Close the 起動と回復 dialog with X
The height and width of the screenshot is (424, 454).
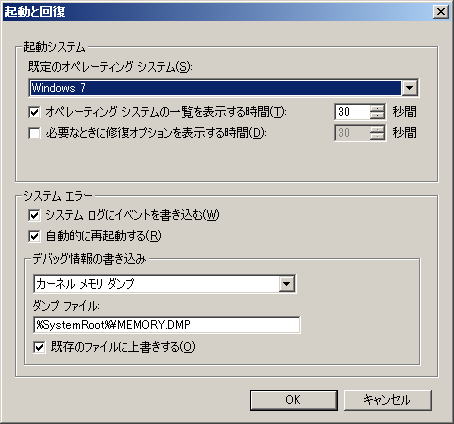pos(441,12)
